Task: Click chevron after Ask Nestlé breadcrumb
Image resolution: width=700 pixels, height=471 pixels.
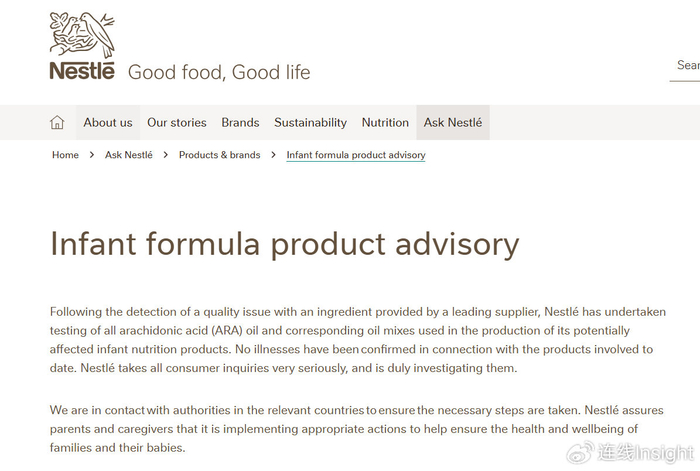Action: (x=166, y=155)
